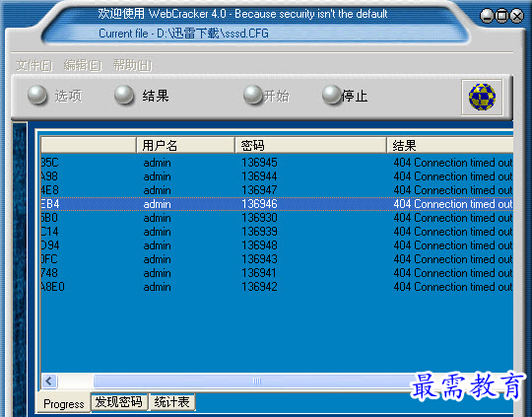Close the WebCracker window
Image resolution: width=532 pixels, height=417 pixels.
517,16
